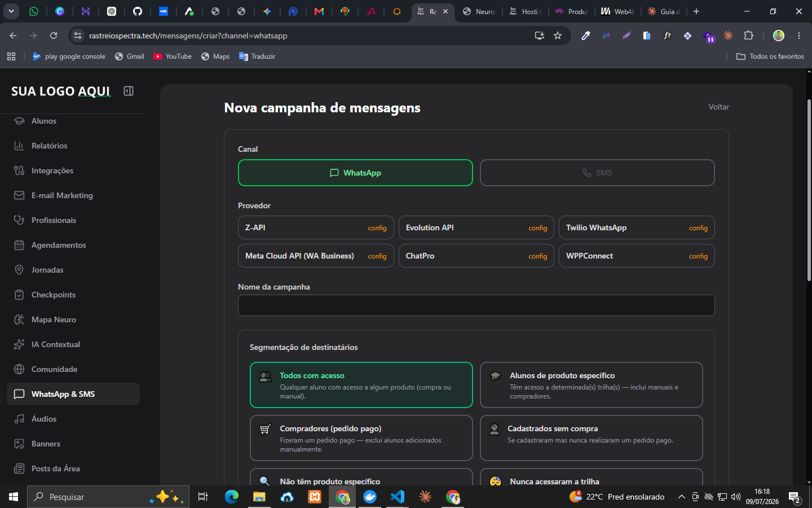Open E-mail Marketing envelope icon
The height and width of the screenshot is (508, 812).
coord(19,195)
